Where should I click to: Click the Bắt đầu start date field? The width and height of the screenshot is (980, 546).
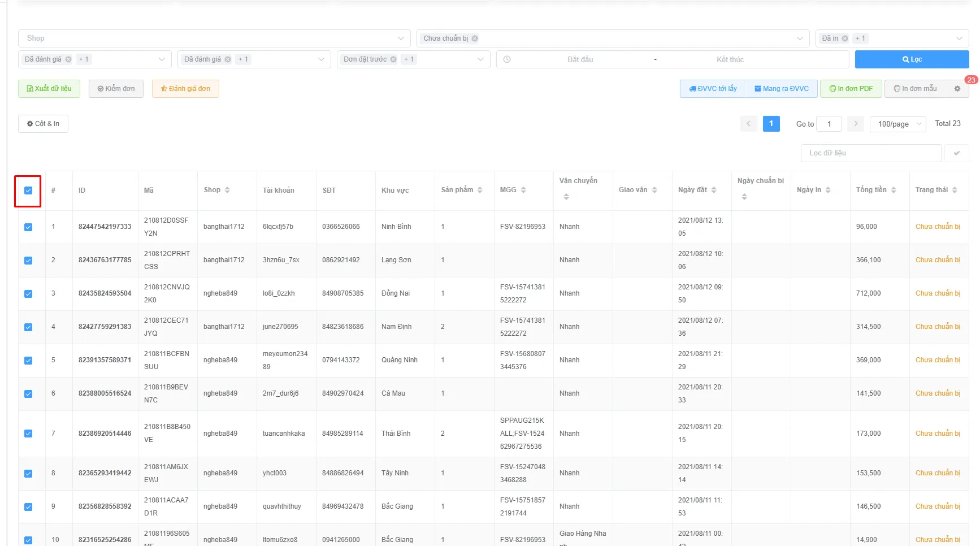tap(580, 59)
